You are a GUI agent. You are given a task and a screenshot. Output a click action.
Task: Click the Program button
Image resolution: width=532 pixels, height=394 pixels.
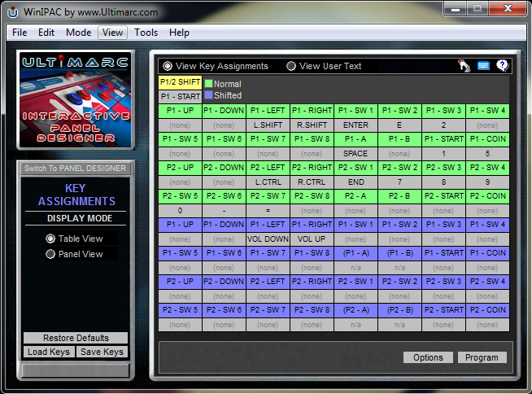click(482, 357)
